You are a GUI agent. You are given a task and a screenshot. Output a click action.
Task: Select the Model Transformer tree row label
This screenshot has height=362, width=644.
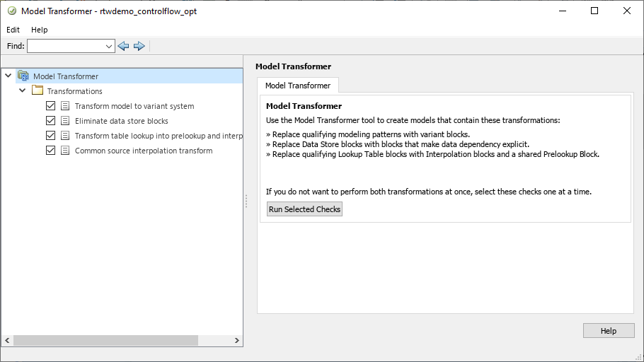[66, 76]
